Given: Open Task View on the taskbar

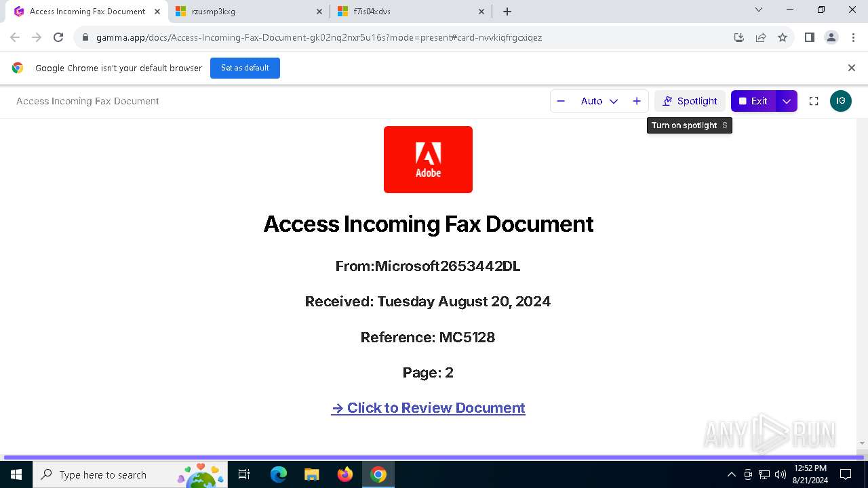Looking at the screenshot, I should (x=244, y=474).
